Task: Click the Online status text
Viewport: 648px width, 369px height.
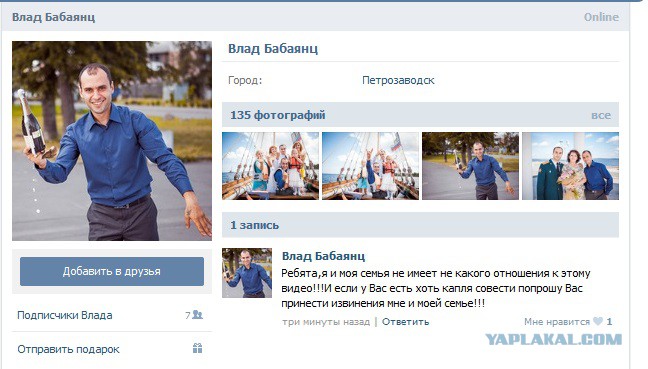Action: (601, 17)
